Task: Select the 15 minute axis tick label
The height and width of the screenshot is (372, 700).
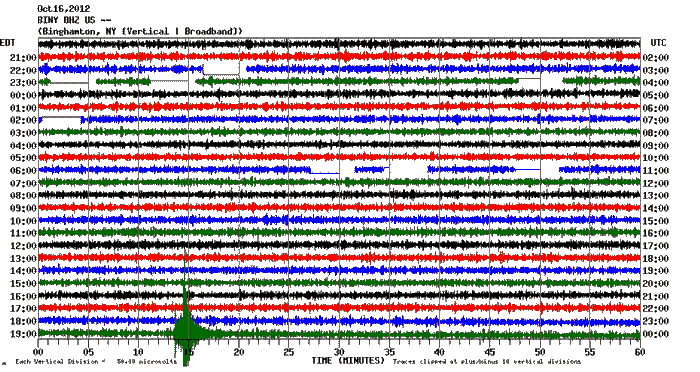Action: (x=188, y=352)
